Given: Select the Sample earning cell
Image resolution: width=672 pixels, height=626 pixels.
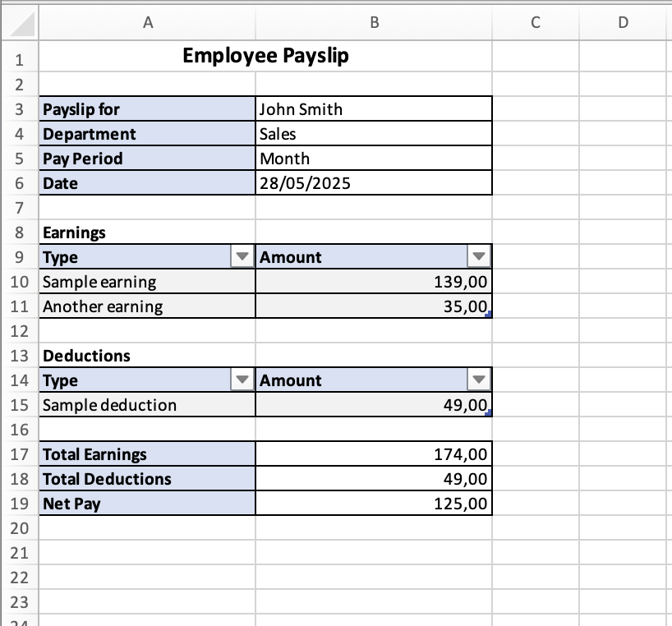Looking at the screenshot, I should point(147,282).
